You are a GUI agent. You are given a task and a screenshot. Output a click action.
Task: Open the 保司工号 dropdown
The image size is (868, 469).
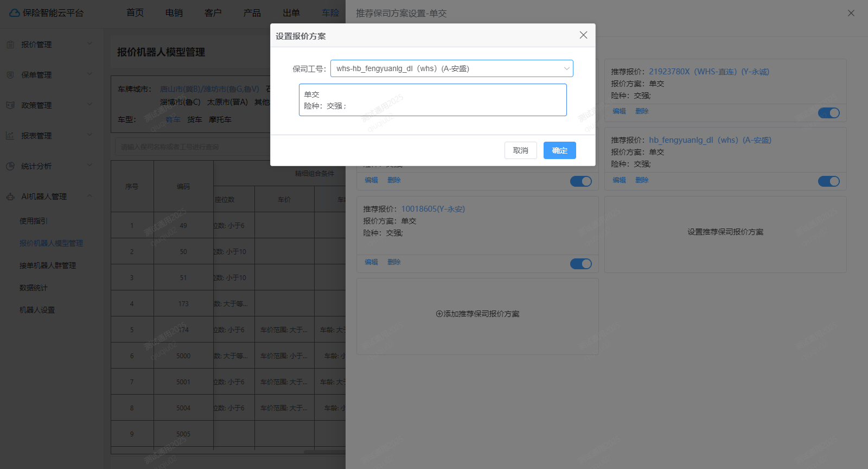[452, 68]
